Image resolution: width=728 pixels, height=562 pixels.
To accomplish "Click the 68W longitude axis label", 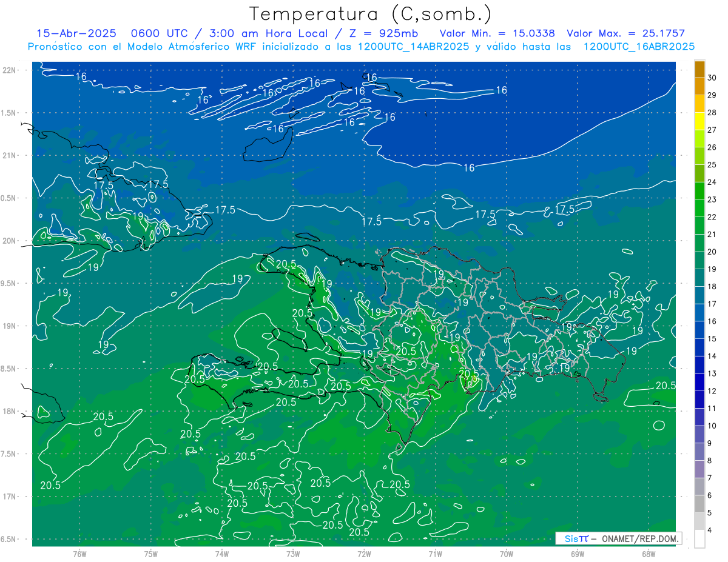I will [648, 554].
